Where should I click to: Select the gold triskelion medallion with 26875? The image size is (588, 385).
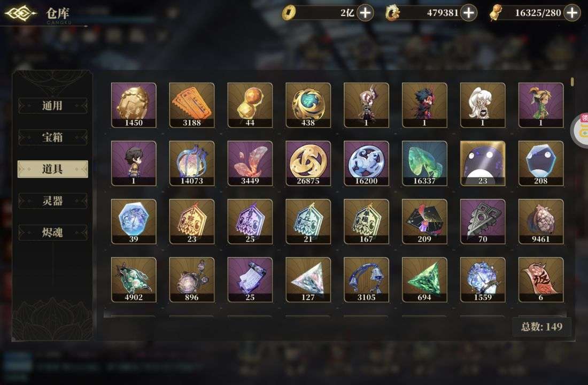[308, 163]
